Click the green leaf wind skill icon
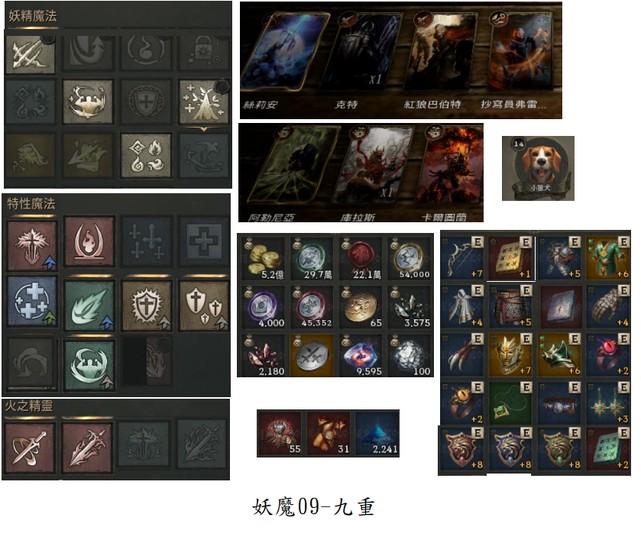641x540 pixels. [89, 305]
